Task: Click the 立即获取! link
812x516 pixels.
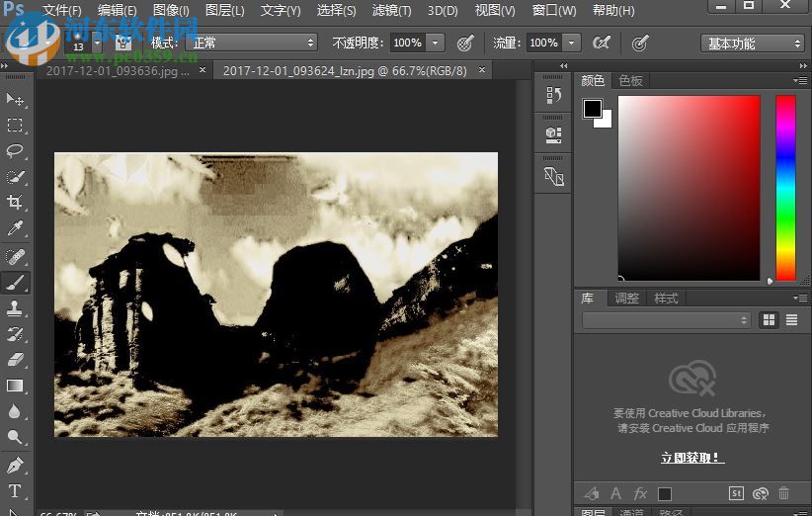Action: pyautogui.click(x=691, y=458)
